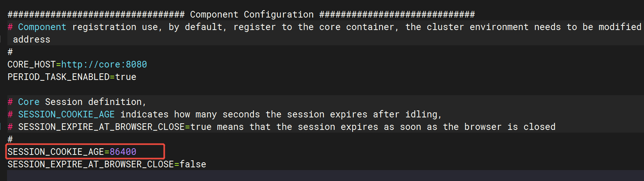The image size is (644, 181).
Task: Click the cyan "Core" word before "Session definition"
Action: tap(29, 102)
